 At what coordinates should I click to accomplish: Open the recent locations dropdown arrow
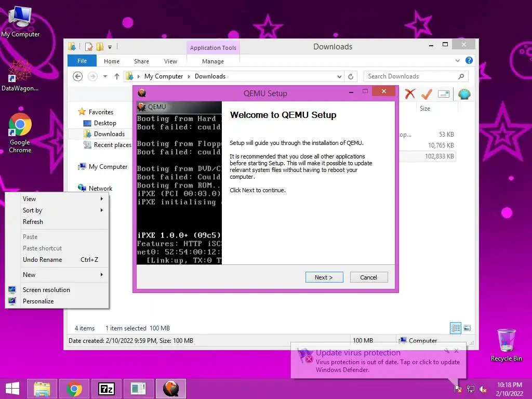coord(105,76)
